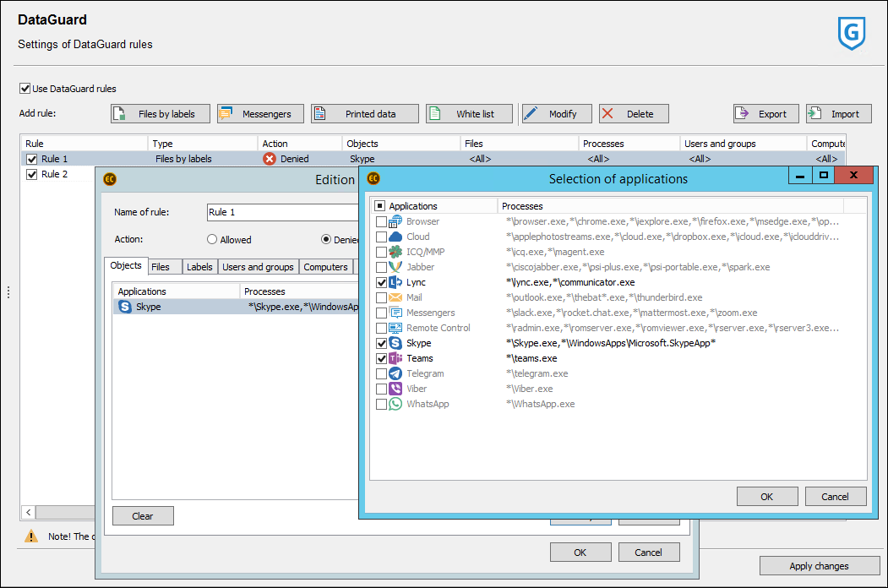Viewport: 888px width, 588px height.
Task: Uncheck the Lync application checkbox
Action: point(381,282)
